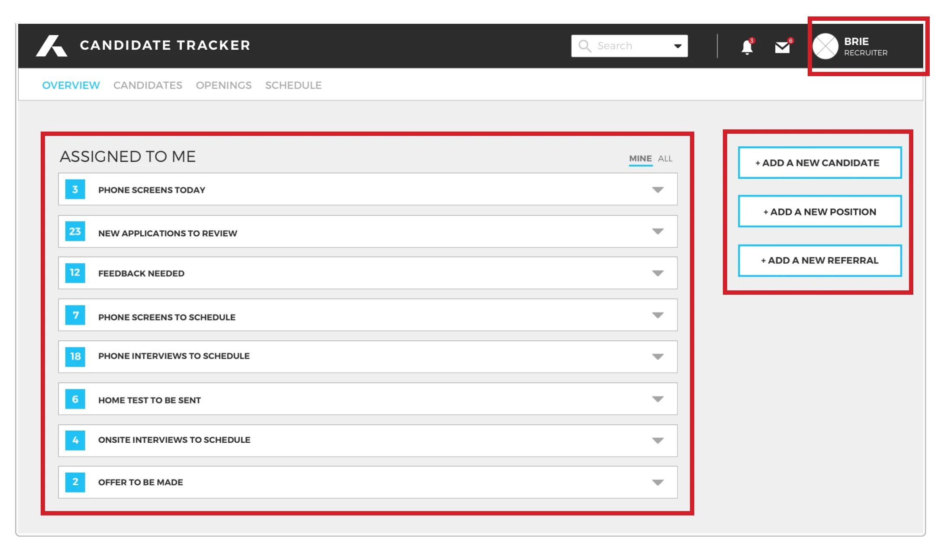
Task: Click Add a New Position button
Action: click(x=819, y=212)
